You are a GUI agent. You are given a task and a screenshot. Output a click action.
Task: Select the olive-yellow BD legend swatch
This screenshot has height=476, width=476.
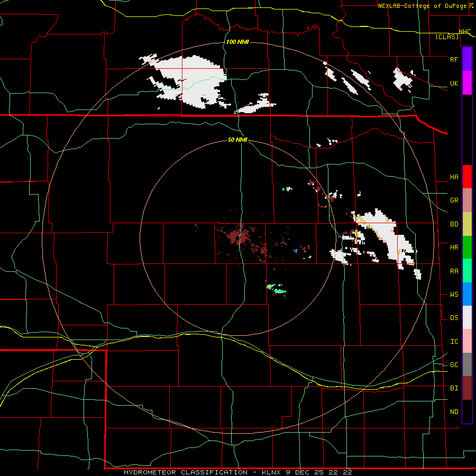(x=467, y=224)
